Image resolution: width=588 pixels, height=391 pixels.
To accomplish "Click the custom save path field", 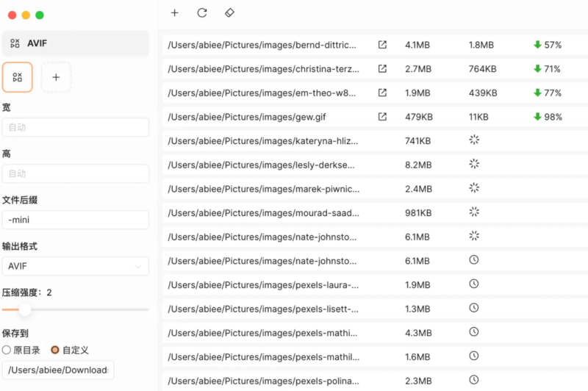I will click(58, 370).
